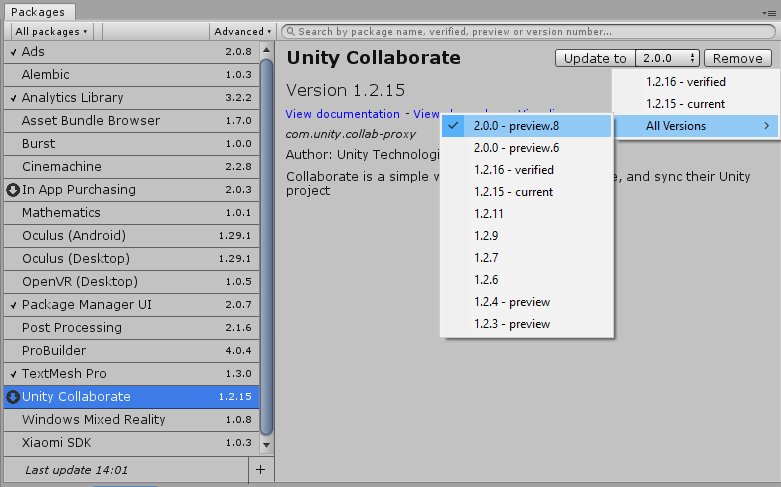The width and height of the screenshot is (781, 487).
Task: Click scroll down arrow in package list
Action: 266,443
